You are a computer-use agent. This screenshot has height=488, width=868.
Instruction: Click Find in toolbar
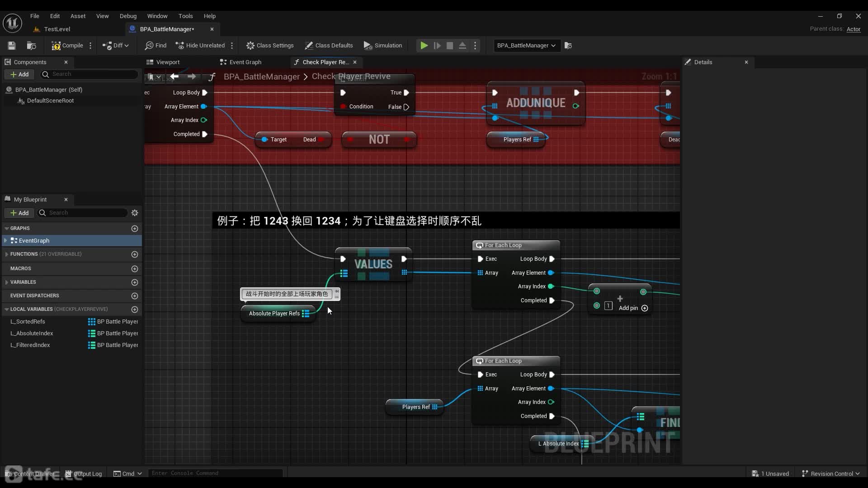(156, 45)
